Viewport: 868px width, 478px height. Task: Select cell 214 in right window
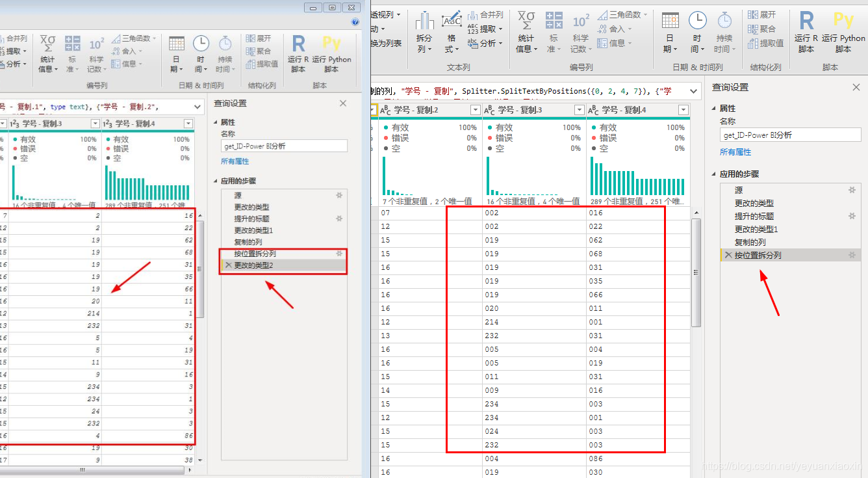(x=535, y=322)
